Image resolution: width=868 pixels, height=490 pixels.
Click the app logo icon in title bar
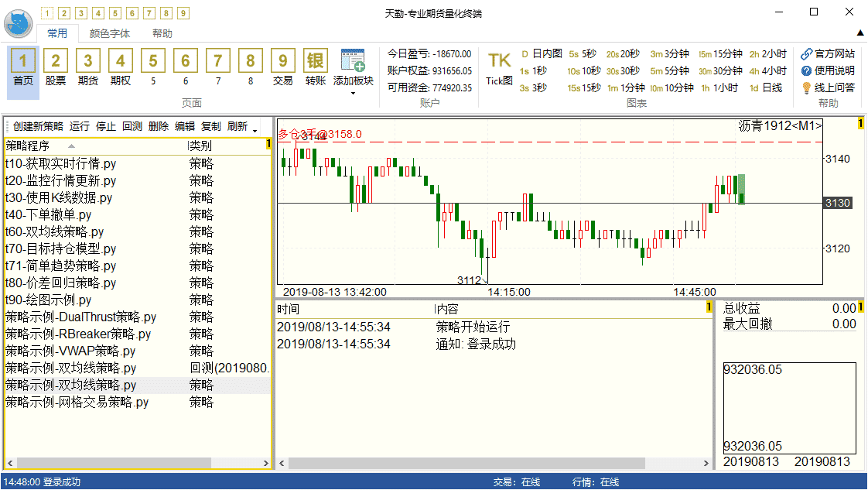pyautogui.click(x=19, y=23)
